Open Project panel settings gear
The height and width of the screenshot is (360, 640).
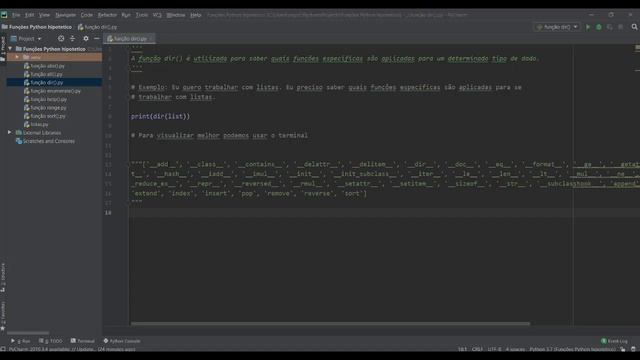86,38
